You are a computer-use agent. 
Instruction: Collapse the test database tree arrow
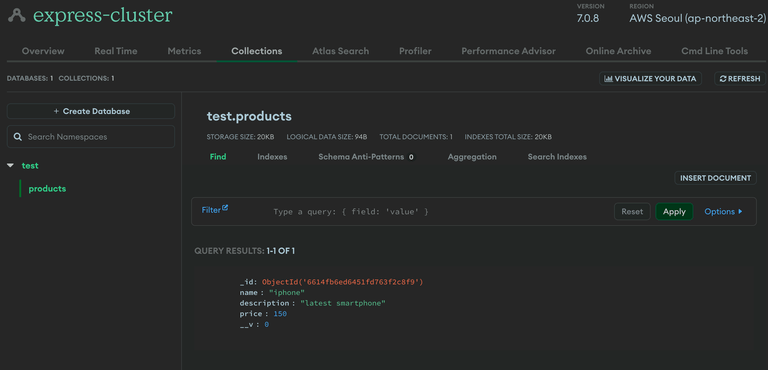click(11, 166)
